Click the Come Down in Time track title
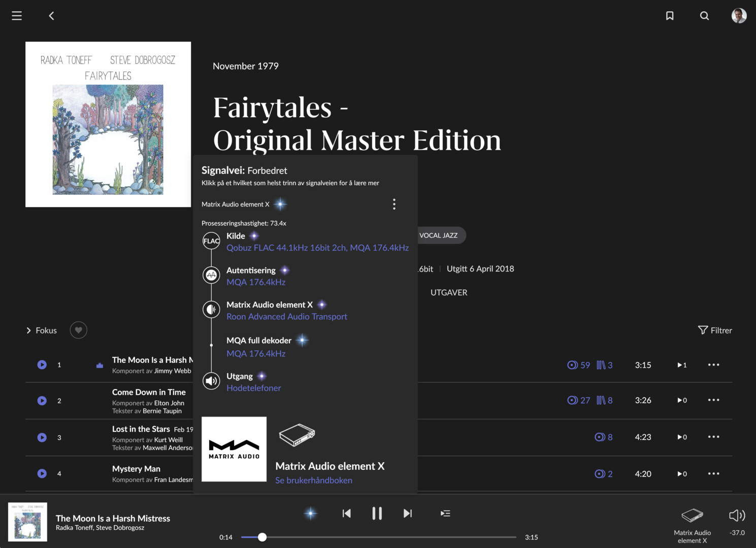The height and width of the screenshot is (548, 756). pyautogui.click(x=149, y=392)
